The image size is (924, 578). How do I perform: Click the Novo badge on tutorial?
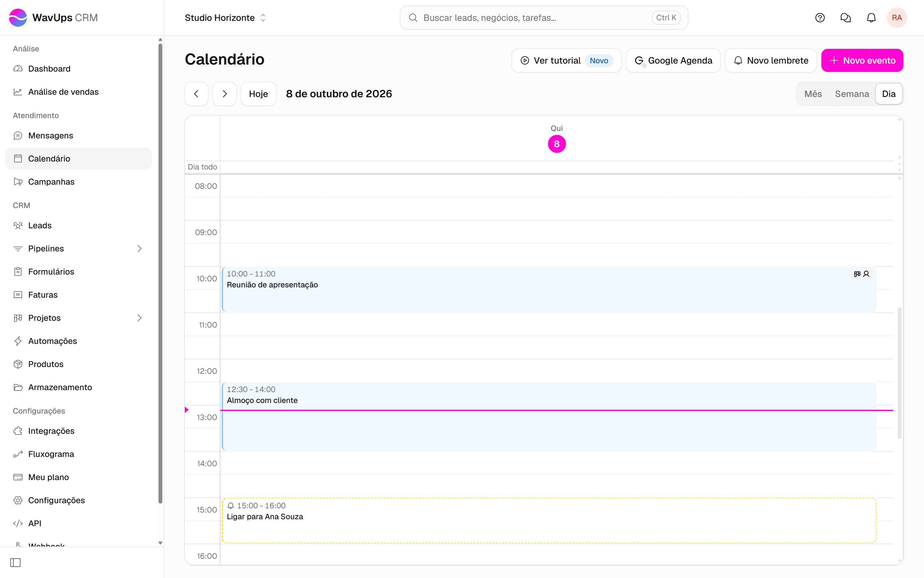point(599,60)
